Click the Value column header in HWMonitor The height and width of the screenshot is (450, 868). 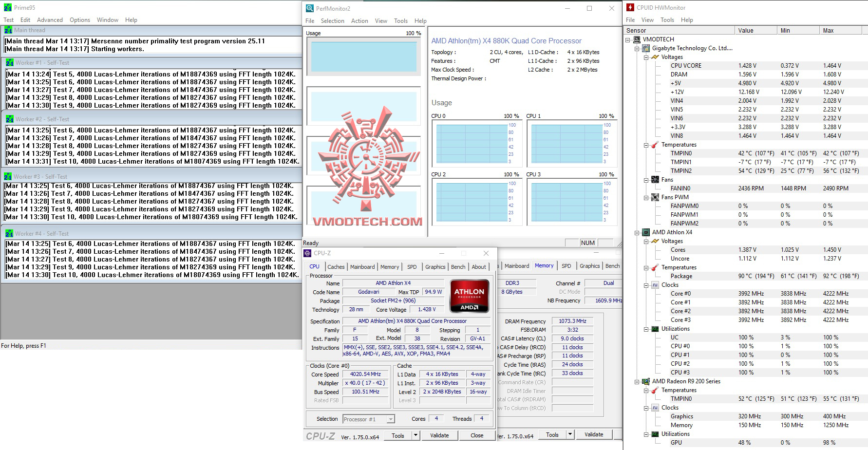(755, 30)
